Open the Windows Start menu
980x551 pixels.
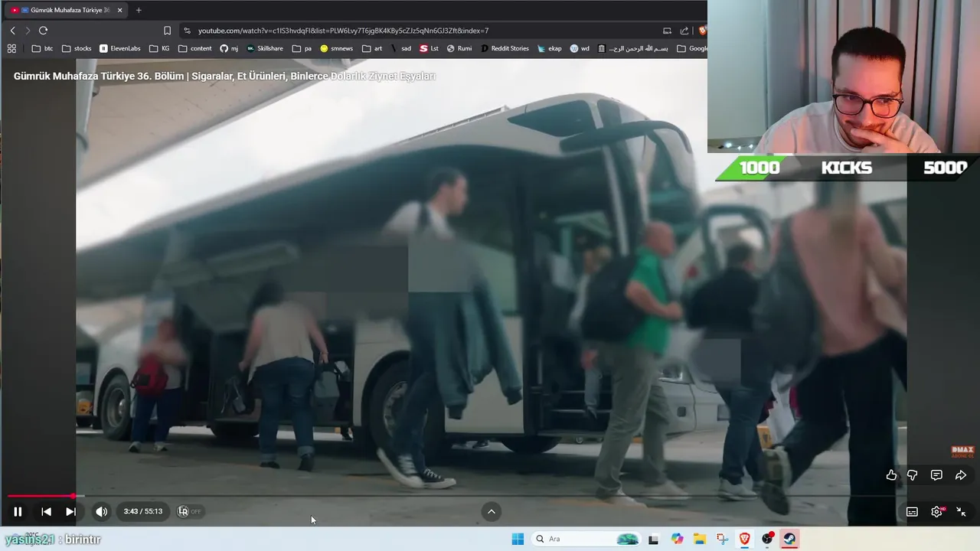[x=518, y=539]
